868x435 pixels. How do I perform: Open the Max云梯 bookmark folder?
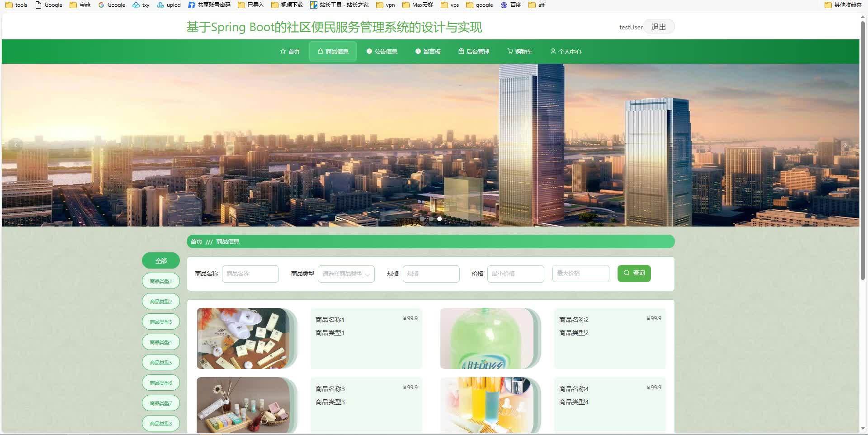(418, 5)
